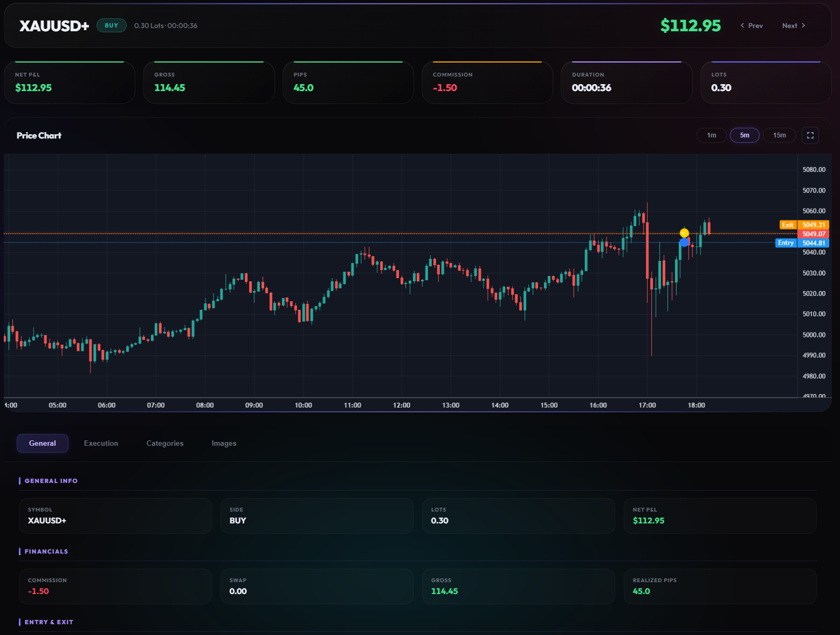
Task: Expand the price chart to fullscreen
Action: click(x=810, y=135)
